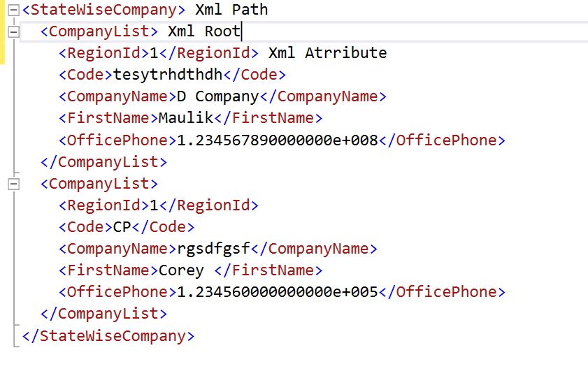Click the 'Xml Path' annotation text
This screenshot has width=588, height=392.
coord(231,10)
